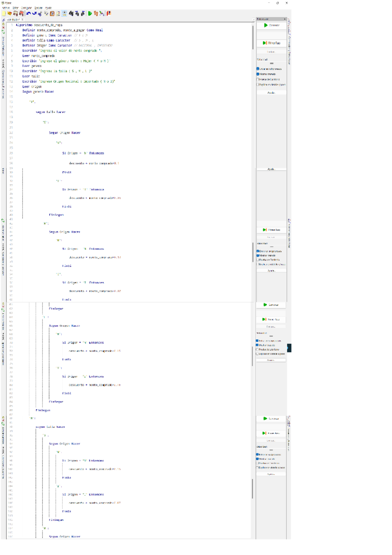
Task: Click the Velocidad slider in the top panel
Action: 271,63
